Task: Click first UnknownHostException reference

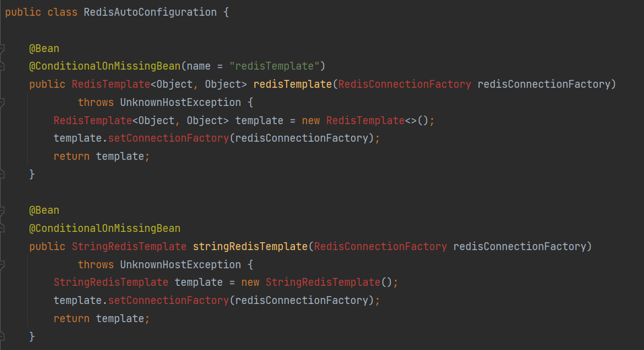Action: 181,102
